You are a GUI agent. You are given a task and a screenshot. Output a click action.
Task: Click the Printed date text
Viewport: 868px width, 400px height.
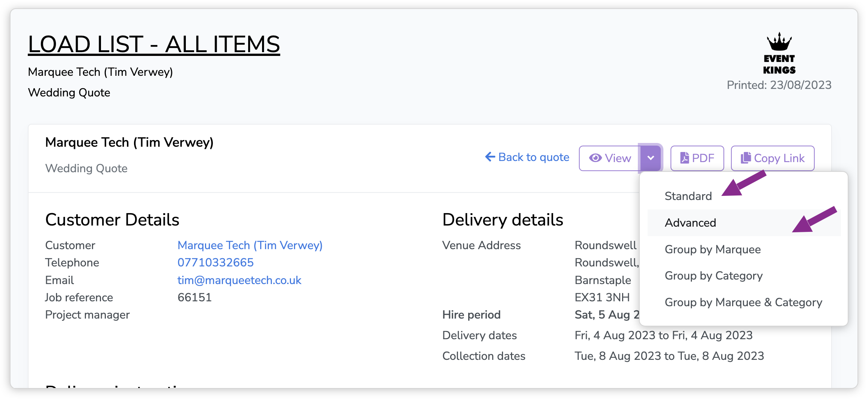click(x=779, y=85)
